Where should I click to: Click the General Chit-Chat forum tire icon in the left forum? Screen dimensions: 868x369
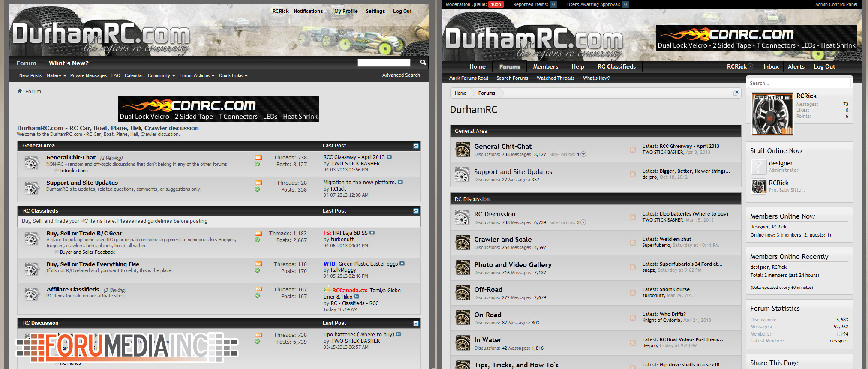[x=31, y=163]
